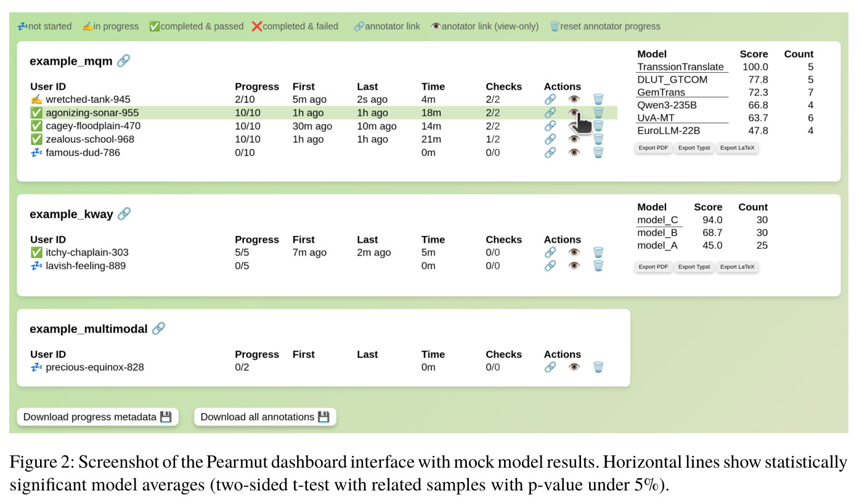
Task: View-only eye for wretched-tank-945
Action: [574, 99]
